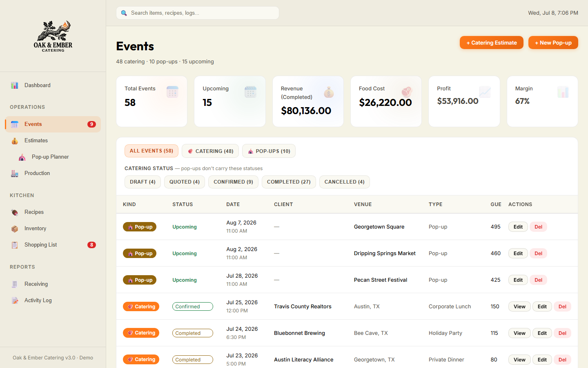Delete the Dripping Springs Market event

539,254
